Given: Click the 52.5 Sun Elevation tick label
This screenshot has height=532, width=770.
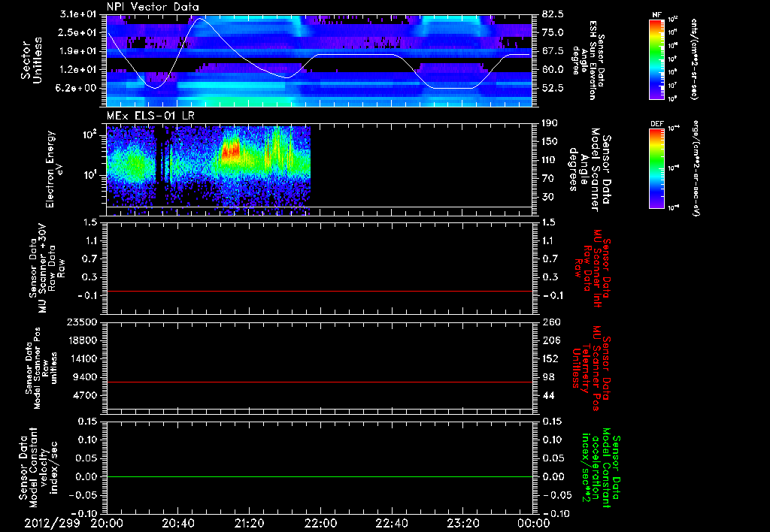Looking at the screenshot, I should (x=553, y=88).
